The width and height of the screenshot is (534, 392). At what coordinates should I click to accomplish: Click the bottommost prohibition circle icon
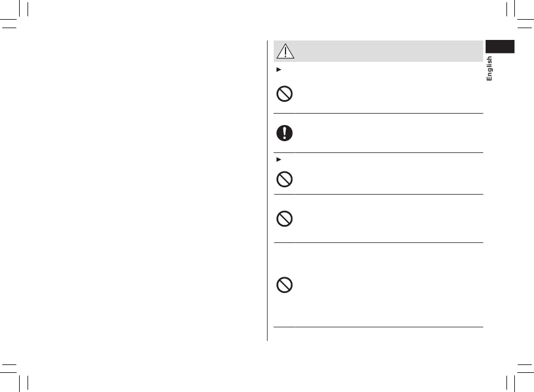coord(284,285)
